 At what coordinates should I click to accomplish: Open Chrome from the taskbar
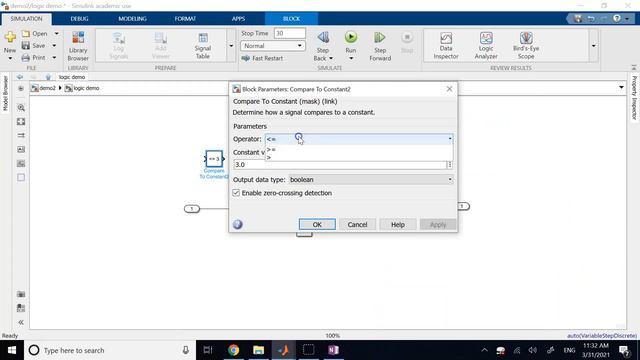(x=233, y=350)
